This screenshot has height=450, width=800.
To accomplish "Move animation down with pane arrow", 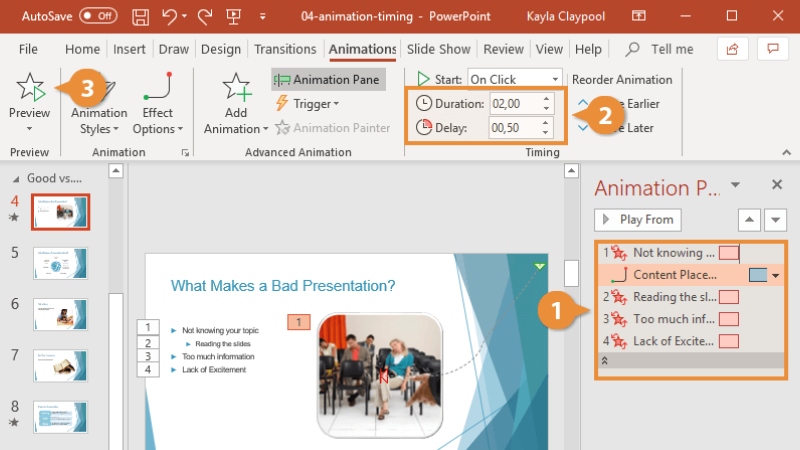I will pos(776,220).
